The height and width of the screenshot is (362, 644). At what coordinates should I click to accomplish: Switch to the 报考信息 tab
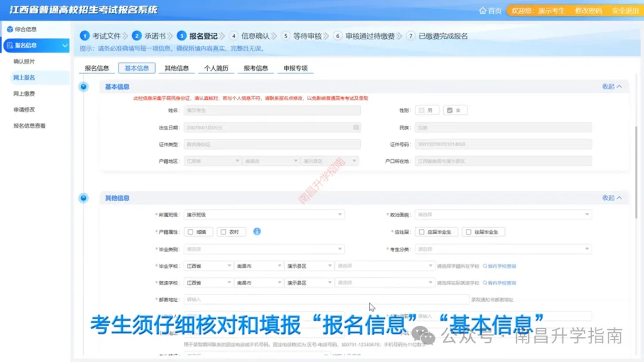256,68
